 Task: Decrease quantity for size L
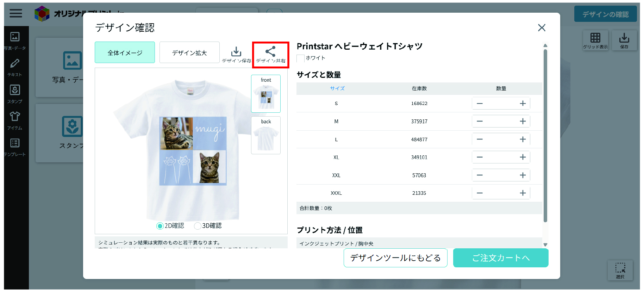point(480,139)
